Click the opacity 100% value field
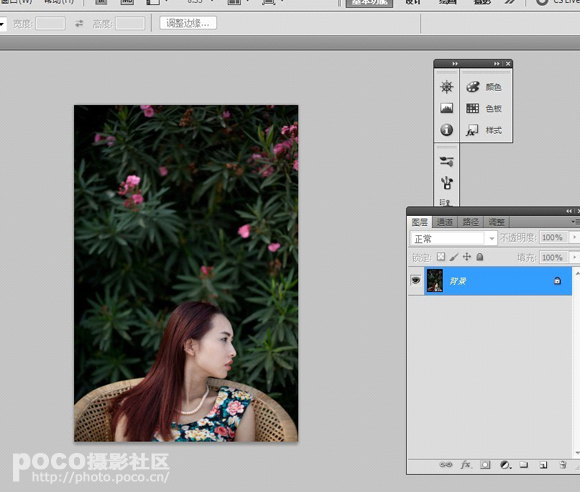Viewport: 580px width, 492px height. (x=553, y=237)
